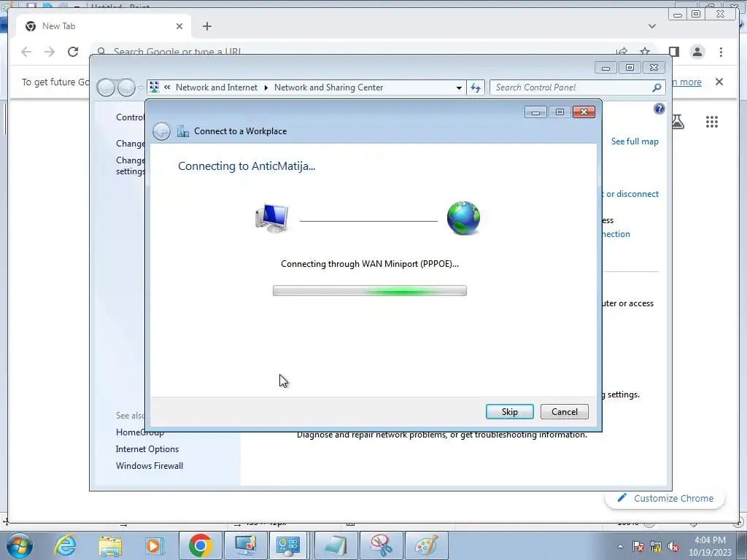747x560 pixels.
Task: Click the back arrow in Connect to a Workplace
Action: coord(161,131)
